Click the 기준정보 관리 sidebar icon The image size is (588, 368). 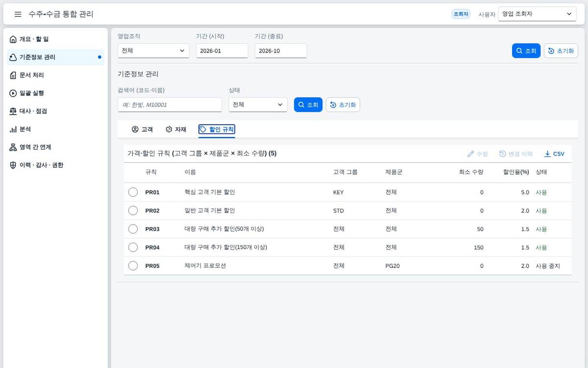(13, 57)
